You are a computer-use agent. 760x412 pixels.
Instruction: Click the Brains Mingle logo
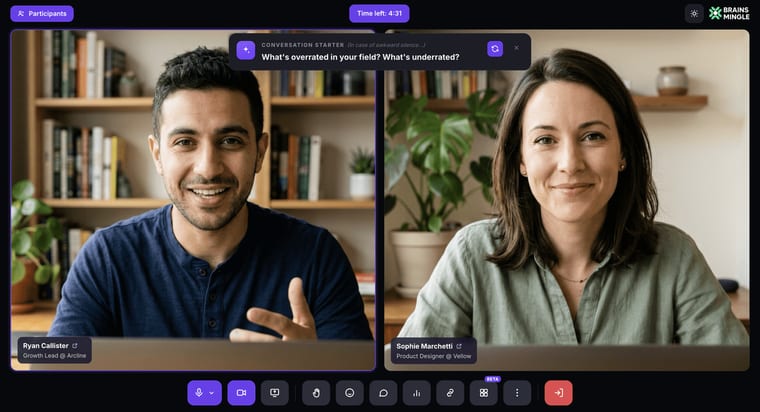[729, 14]
